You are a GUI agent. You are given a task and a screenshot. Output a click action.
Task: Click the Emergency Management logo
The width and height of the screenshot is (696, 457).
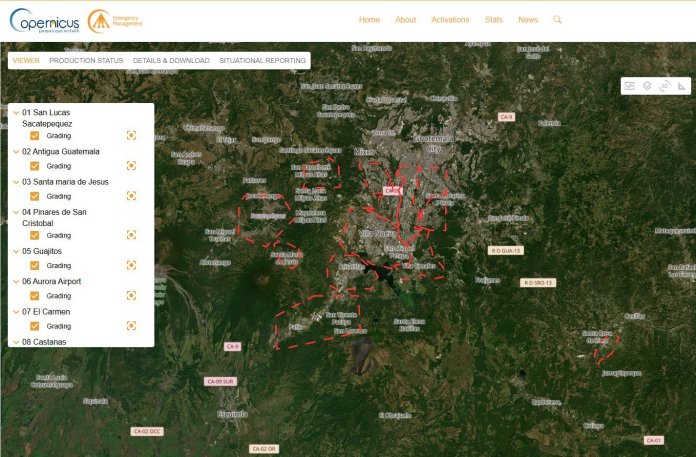click(115, 21)
